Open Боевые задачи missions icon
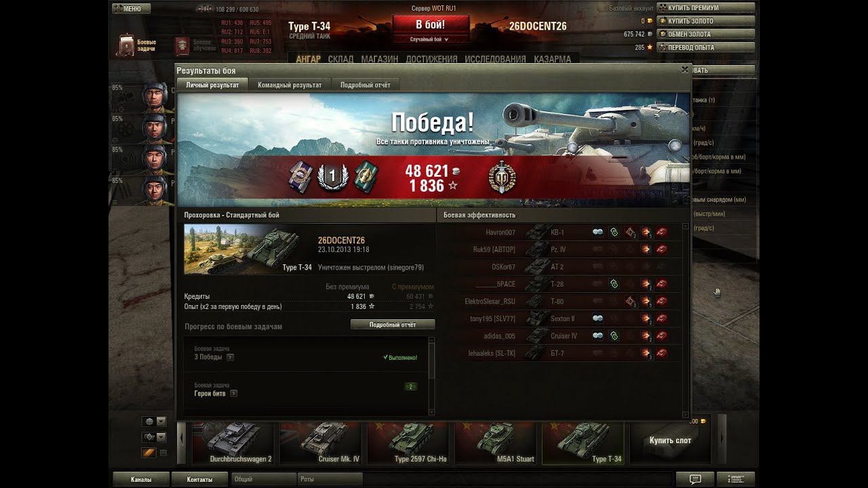Screen dimensions: 868x488 click(x=125, y=45)
